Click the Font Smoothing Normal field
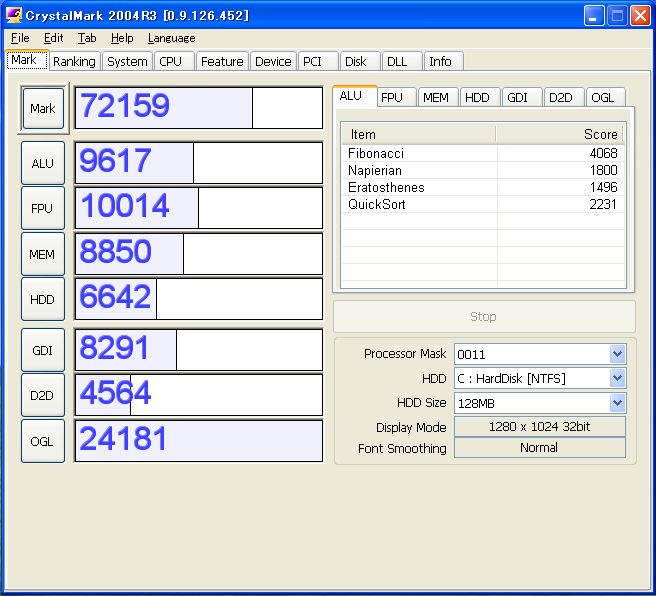Image resolution: width=656 pixels, height=596 pixels. 540,448
